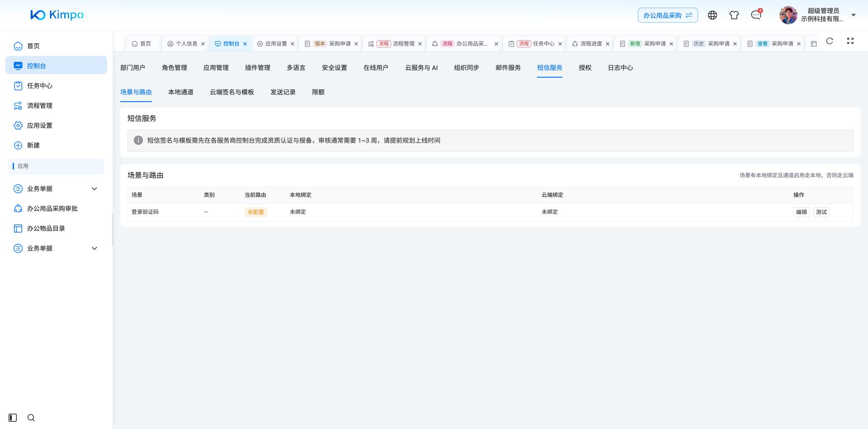Open 办公物品目录 in sidebar
Viewport: 868px width, 429px height.
pos(56,228)
